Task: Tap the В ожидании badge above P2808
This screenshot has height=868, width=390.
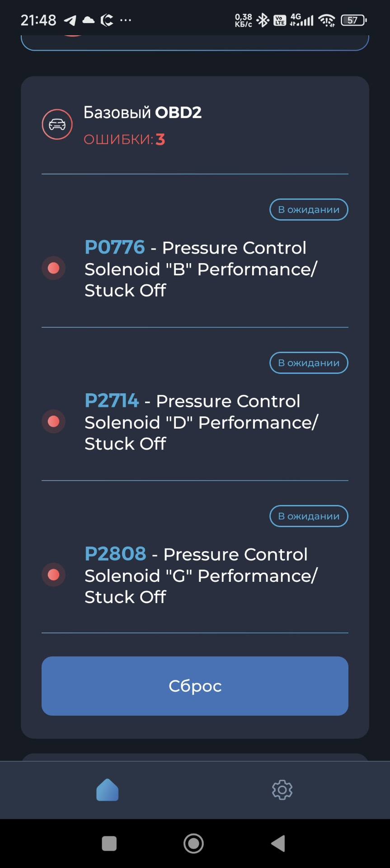Action: point(309,516)
